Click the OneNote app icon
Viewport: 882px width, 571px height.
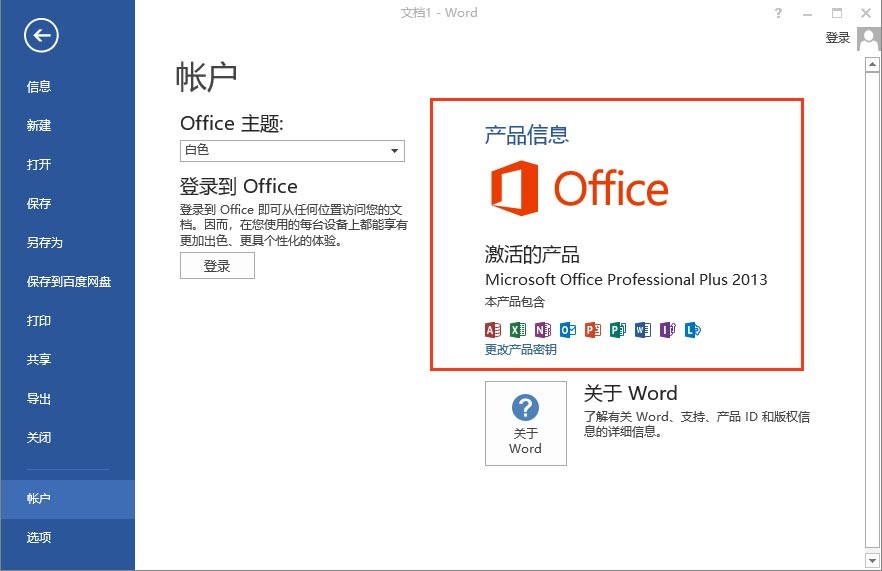point(543,330)
